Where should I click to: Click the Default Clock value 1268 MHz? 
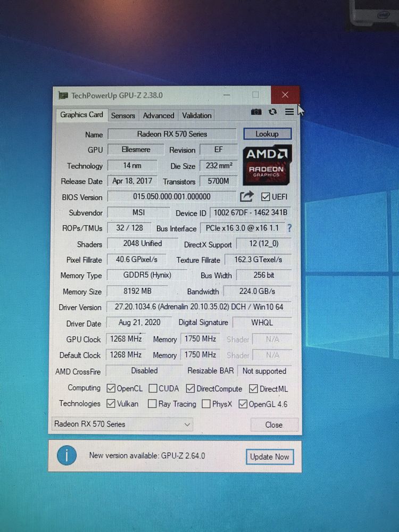pyautogui.click(x=126, y=354)
